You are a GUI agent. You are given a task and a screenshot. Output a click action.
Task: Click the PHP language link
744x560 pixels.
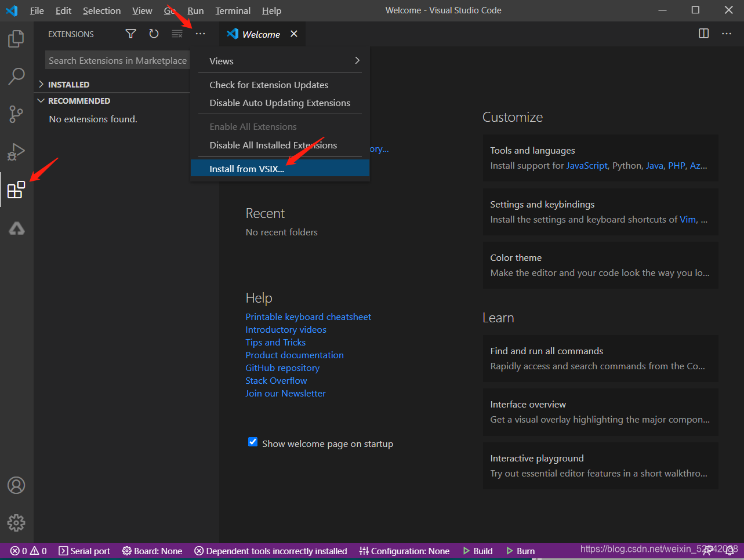click(x=677, y=165)
